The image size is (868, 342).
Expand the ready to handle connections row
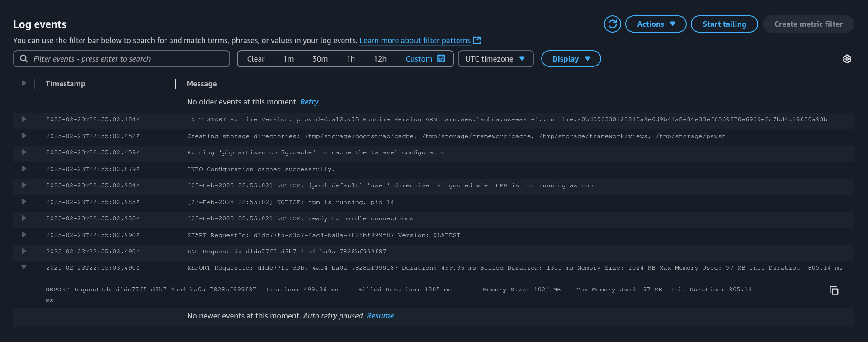[24, 218]
